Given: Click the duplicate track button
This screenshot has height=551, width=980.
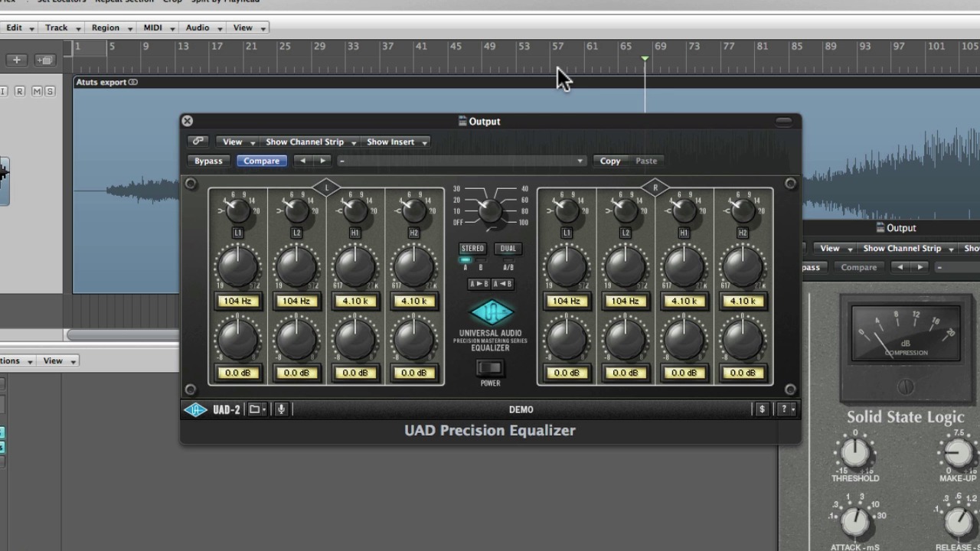Looking at the screenshot, I should coord(44,60).
